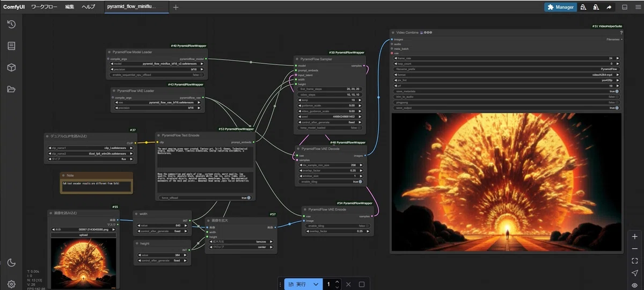The width and height of the screenshot is (644, 290).
Task: Toggle enable_tiling in VAE Encode node
Action: click(x=368, y=226)
